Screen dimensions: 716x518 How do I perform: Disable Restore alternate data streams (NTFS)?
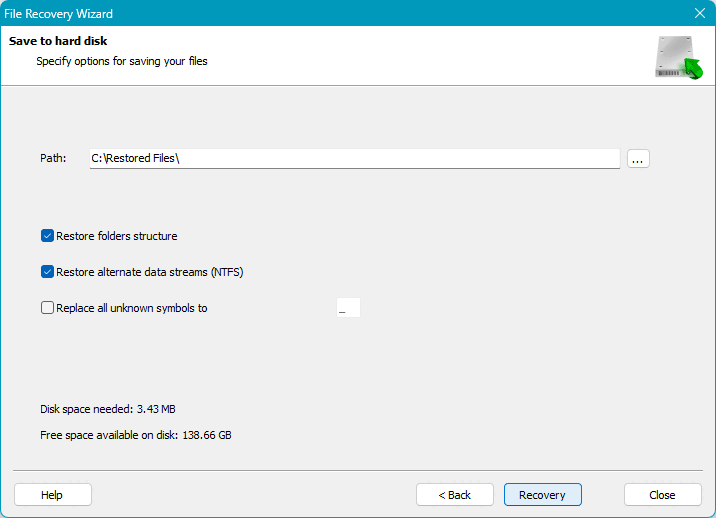pyautogui.click(x=47, y=272)
